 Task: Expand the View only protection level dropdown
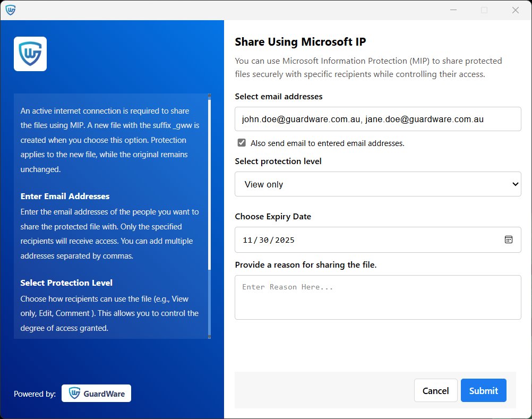click(x=377, y=184)
